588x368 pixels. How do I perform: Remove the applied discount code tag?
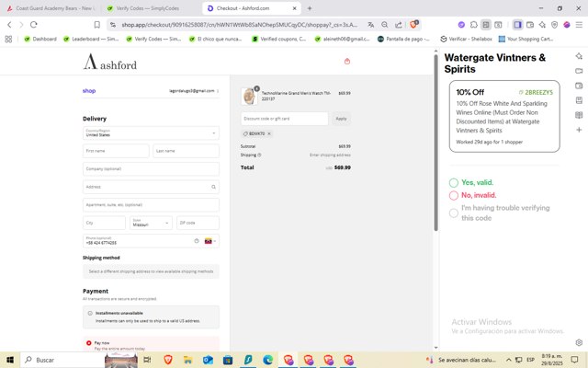[269, 133]
